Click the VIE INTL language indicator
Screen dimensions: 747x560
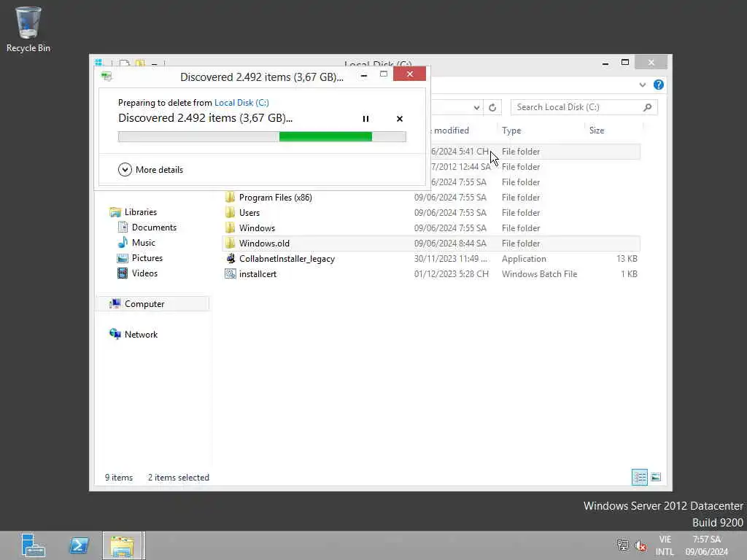tap(665, 545)
